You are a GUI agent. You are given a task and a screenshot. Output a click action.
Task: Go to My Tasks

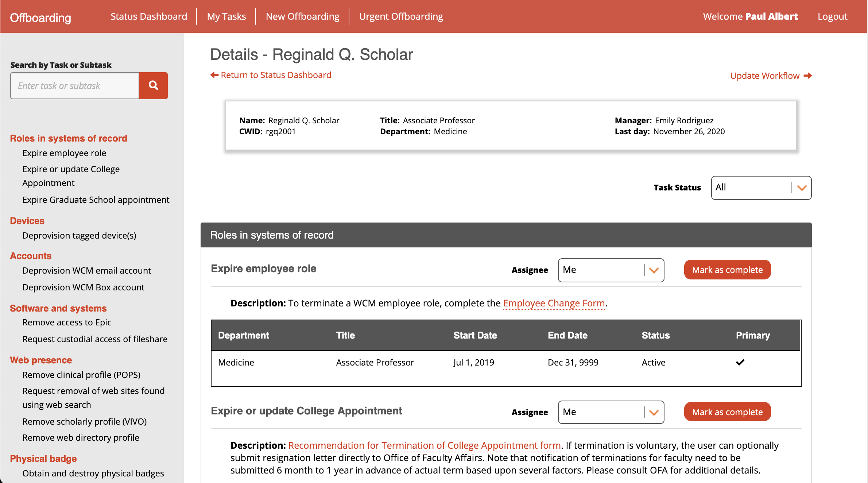226,16
